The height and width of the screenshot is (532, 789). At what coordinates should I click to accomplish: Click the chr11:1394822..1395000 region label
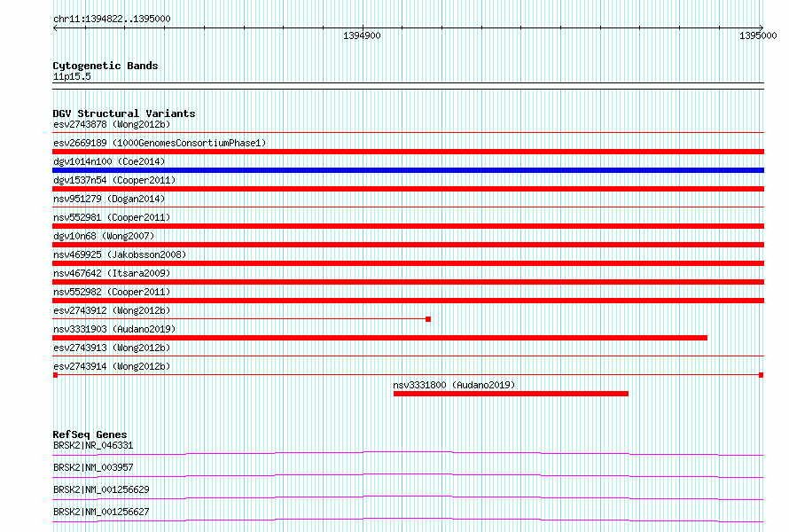[112, 19]
